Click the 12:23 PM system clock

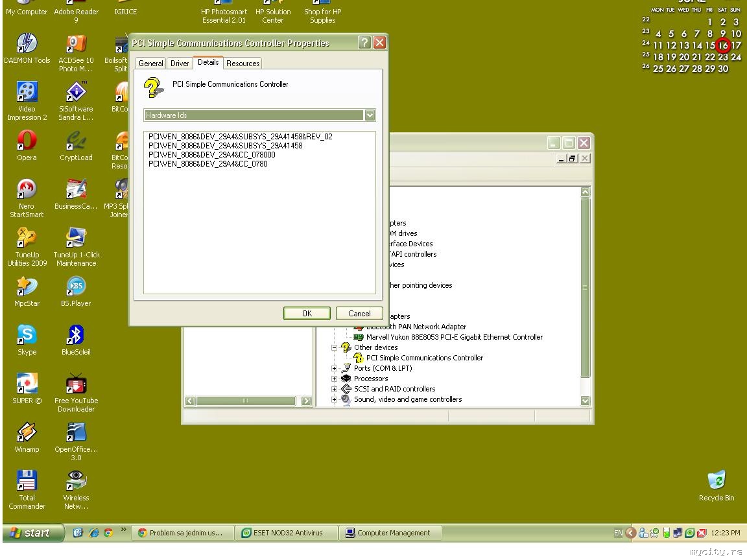click(726, 533)
